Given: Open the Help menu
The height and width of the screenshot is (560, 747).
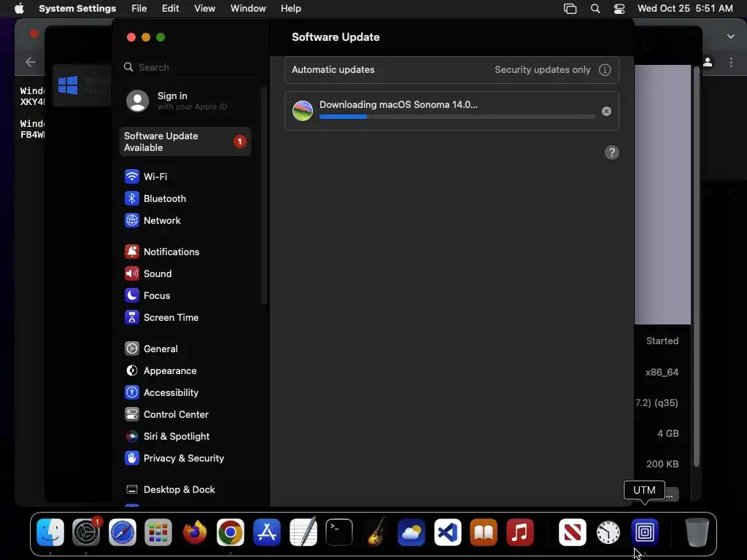Looking at the screenshot, I should click(x=290, y=9).
